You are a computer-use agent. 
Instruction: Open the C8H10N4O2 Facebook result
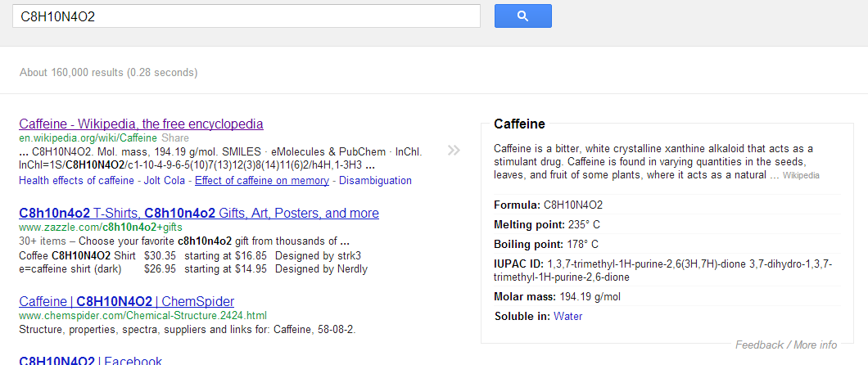click(x=90, y=361)
